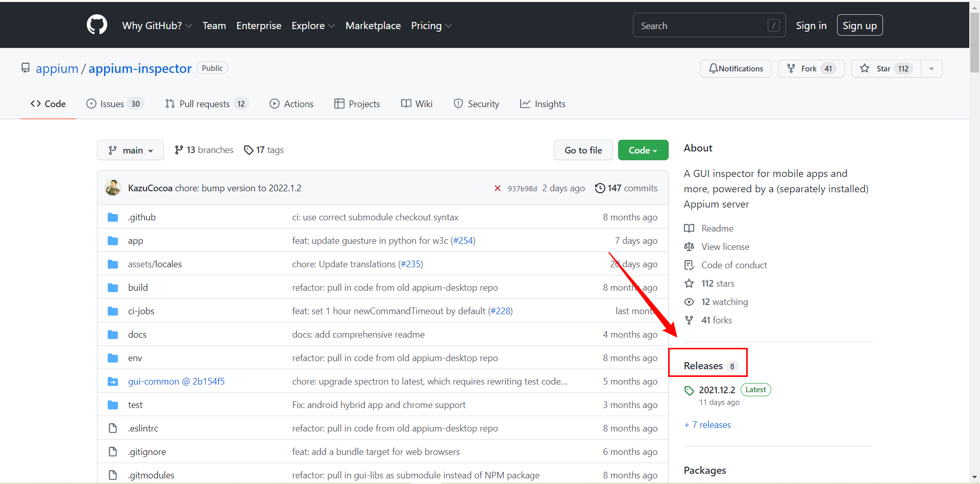
Task: Click the folder icon for test
Action: click(x=113, y=405)
